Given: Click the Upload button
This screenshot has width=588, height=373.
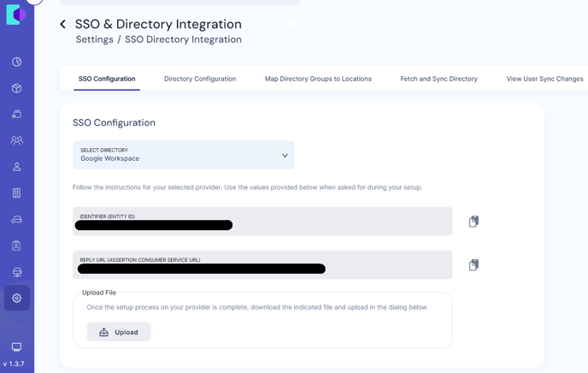Looking at the screenshot, I should (119, 332).
